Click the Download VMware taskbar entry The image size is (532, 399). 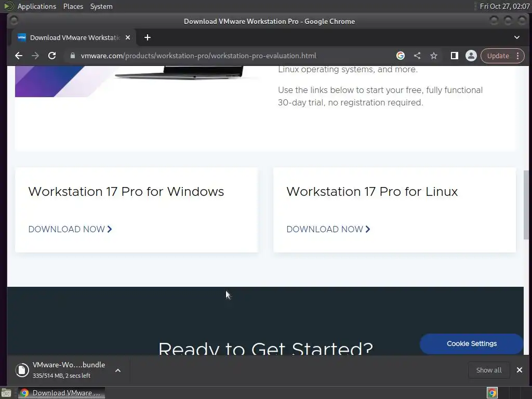(61, 393)
